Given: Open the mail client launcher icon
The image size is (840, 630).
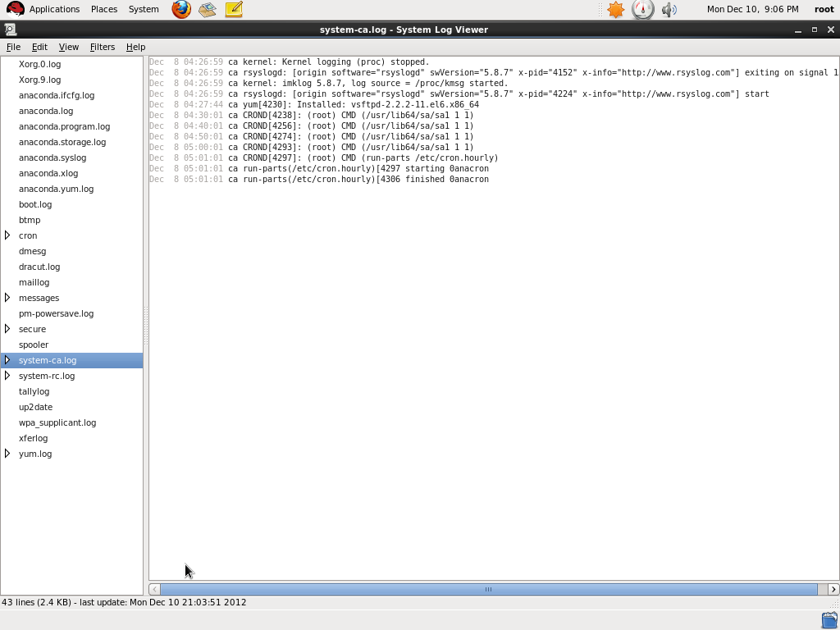Looking at the screenshot, I should pos(208,9).
